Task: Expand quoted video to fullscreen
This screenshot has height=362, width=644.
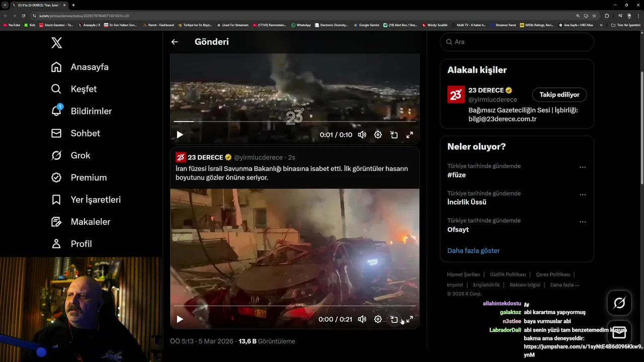Action: click(410, 319)
